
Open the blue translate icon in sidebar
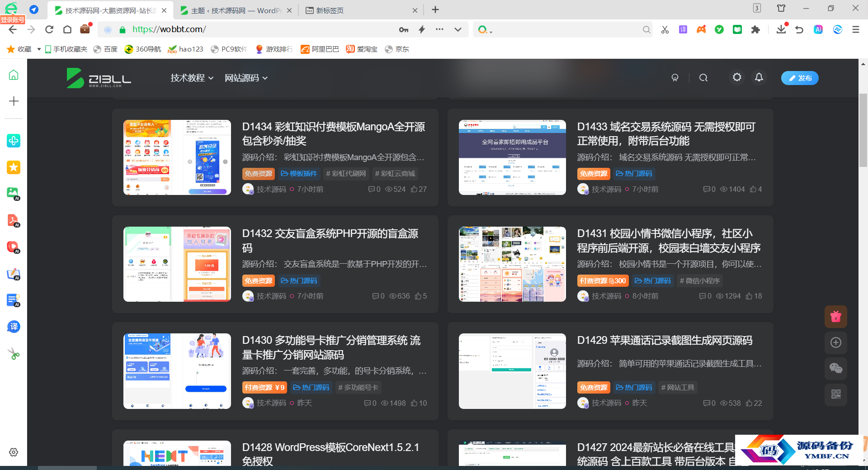click(14, 327)
